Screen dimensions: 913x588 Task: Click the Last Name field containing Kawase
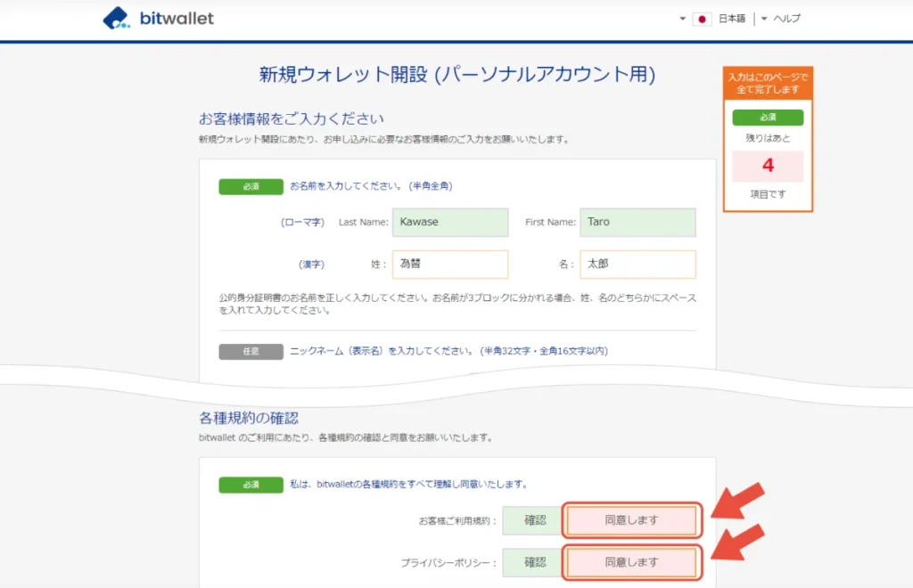pyautogui.click(x=450, y=223)
